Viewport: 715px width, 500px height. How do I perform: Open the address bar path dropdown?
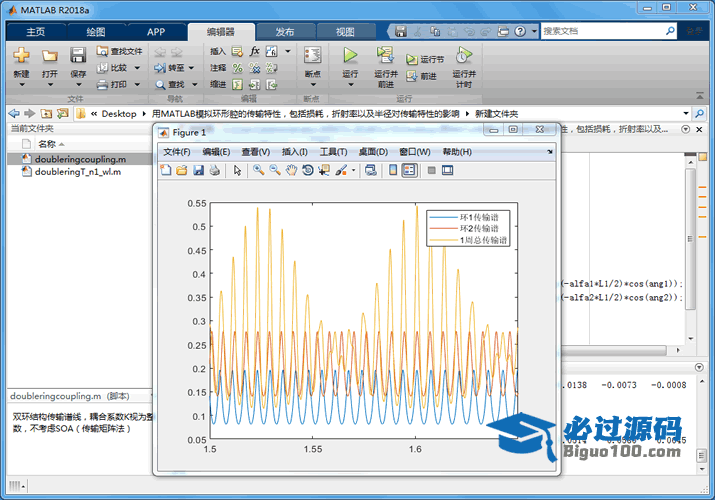coord(685,113)
